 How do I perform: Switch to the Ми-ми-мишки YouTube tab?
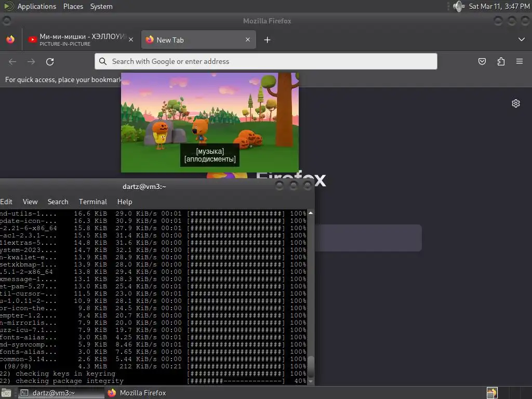[81, 39]
